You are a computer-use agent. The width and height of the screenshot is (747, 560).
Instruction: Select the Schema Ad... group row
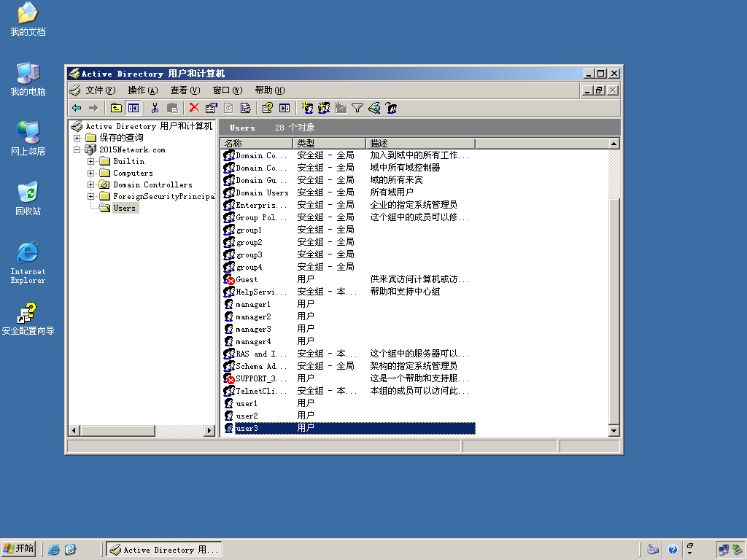coord(349,366)
